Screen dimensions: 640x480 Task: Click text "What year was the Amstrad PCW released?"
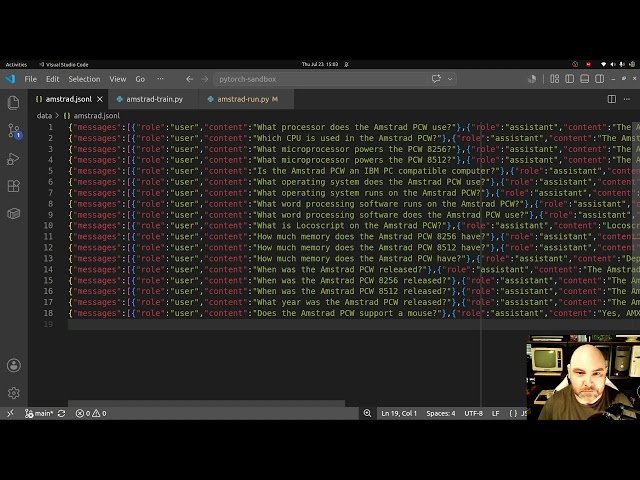351,302
